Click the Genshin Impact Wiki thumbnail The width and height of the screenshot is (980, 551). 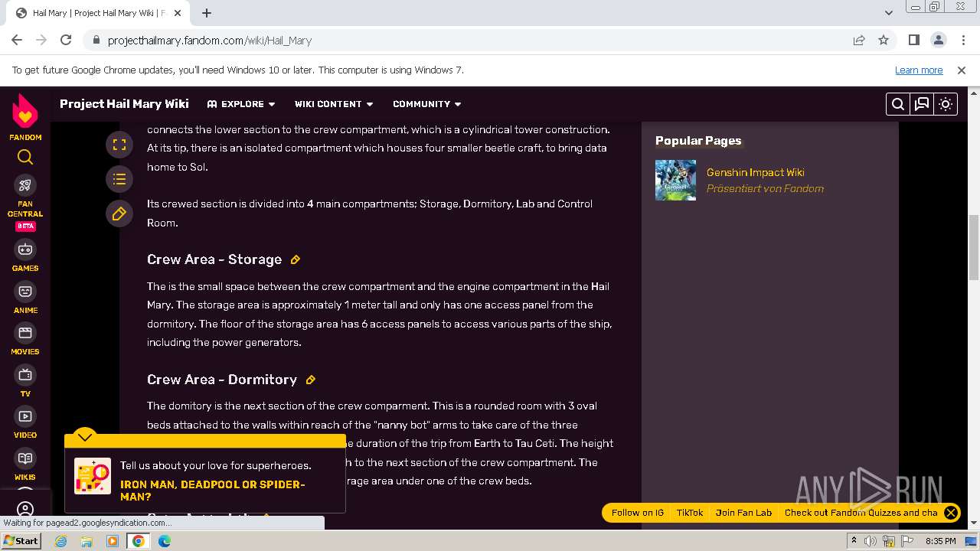[675, 180]
